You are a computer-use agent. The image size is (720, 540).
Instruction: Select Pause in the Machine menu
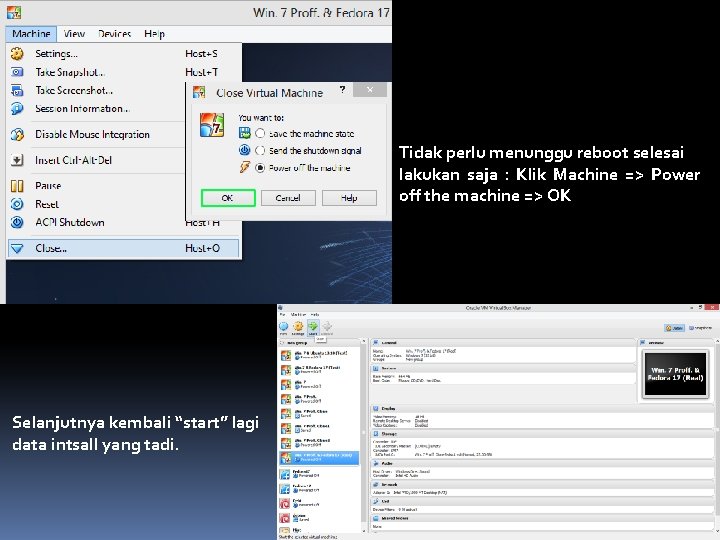pos(96,186)
